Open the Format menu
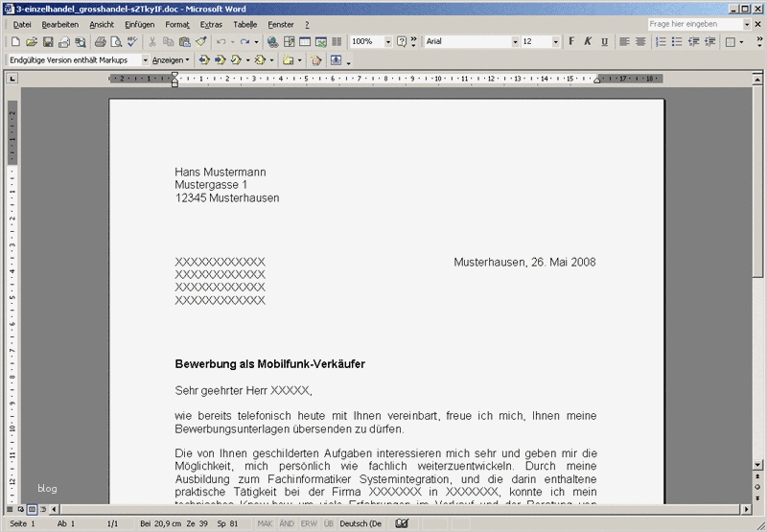 177,25
